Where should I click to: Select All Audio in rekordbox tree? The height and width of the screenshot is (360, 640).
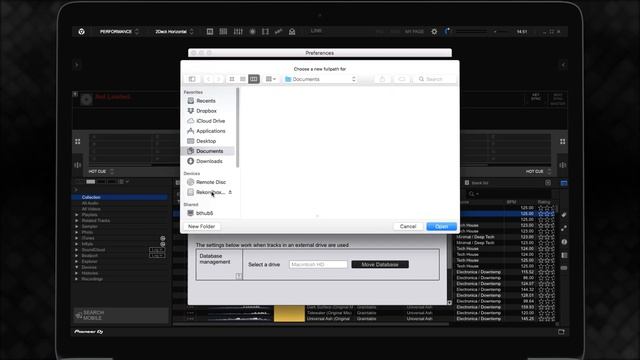pyautogui.click(x=90, y=203)
